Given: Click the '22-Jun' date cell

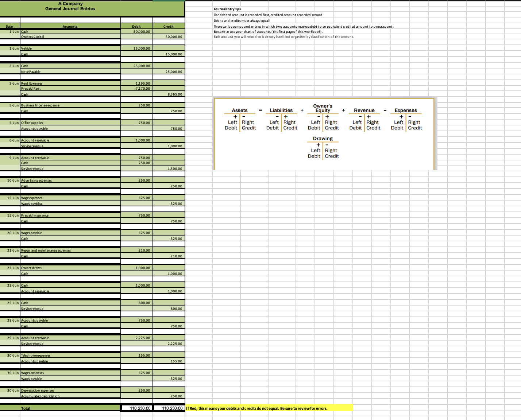Looking at the screenshot, I should tap(10, 268).
